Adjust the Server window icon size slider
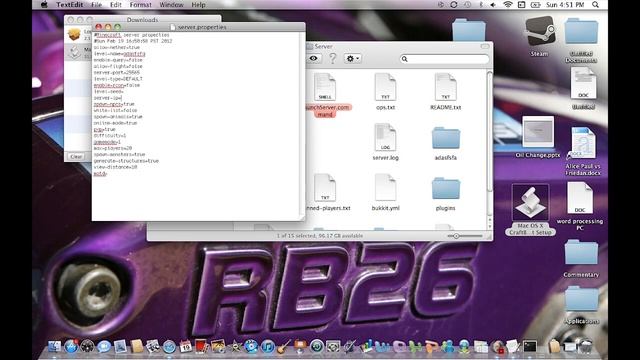The width and height of the screenshot is (640, 360). click(464, 236)
